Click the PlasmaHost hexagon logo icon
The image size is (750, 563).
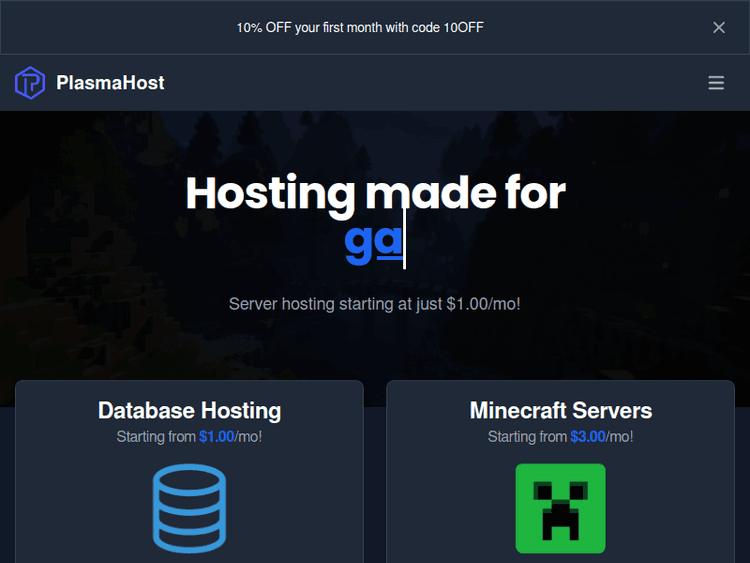tap(30, 83)
